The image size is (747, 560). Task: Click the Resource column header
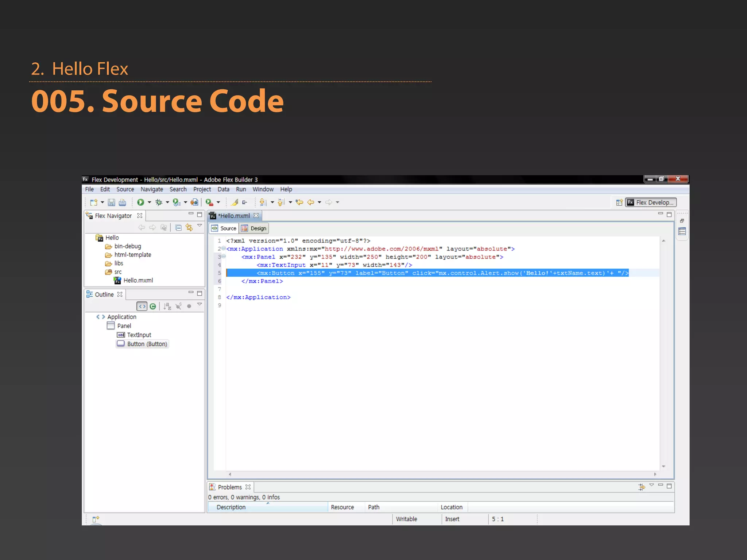(x=346, y=507)
